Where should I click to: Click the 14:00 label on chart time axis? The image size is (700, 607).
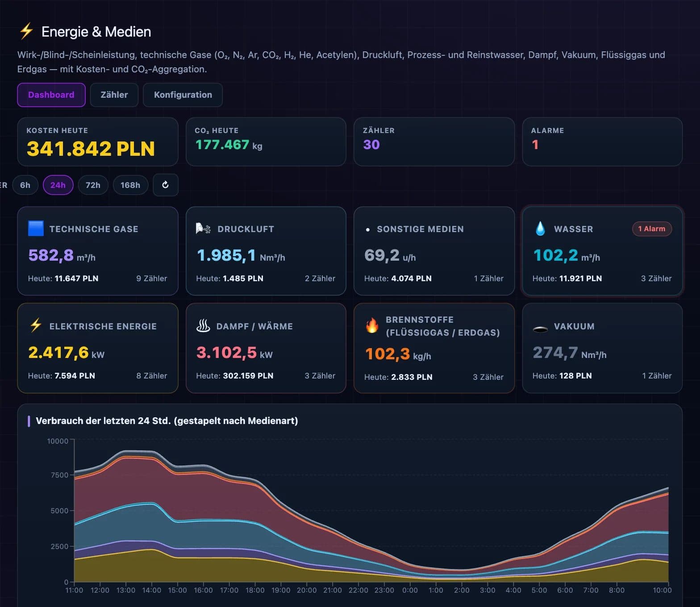click(152, 590)
